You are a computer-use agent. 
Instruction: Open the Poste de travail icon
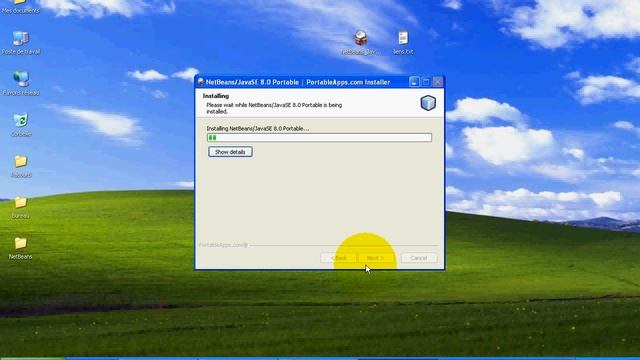(x=21, y=42)
